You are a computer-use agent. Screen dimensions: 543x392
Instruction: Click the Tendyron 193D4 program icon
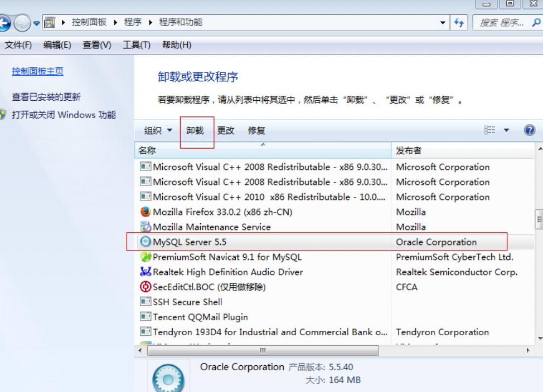tap(146, 332)
